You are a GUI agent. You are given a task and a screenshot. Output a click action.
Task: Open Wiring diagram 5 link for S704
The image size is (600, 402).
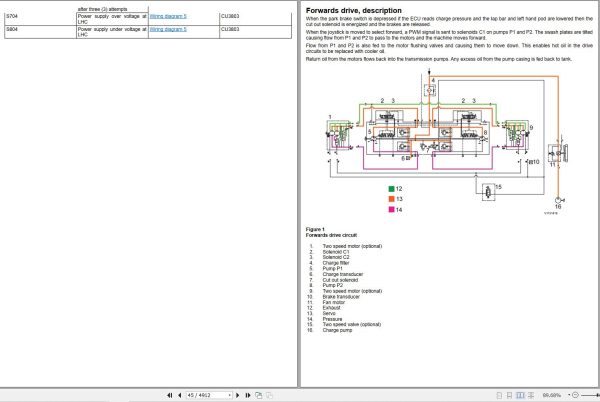point(168,16)
